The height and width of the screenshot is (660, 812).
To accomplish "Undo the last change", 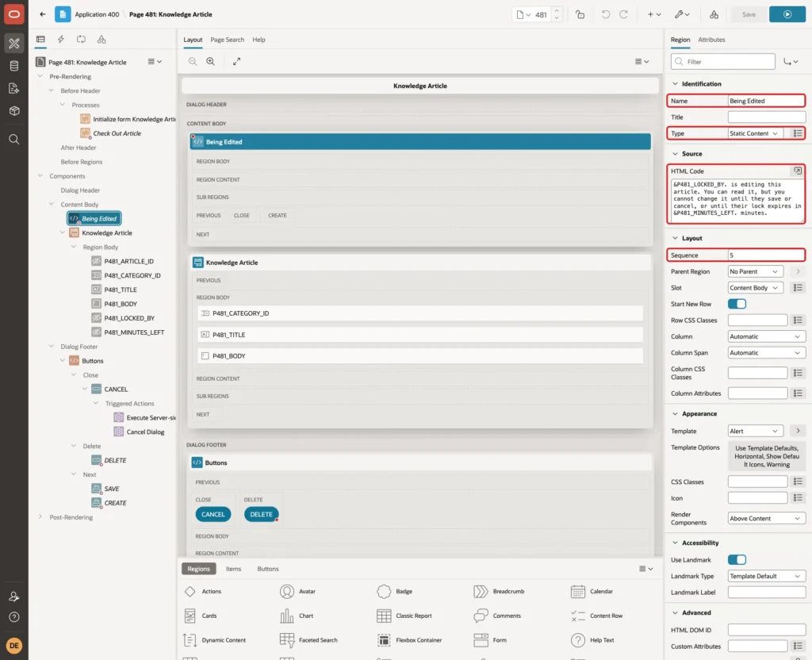I will click(606, 14).
